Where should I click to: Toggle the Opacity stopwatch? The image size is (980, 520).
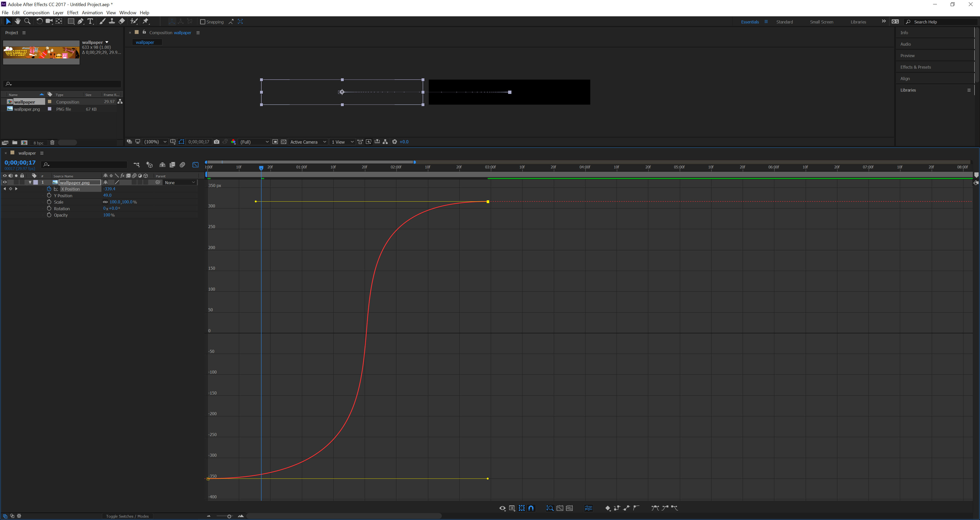49,215
